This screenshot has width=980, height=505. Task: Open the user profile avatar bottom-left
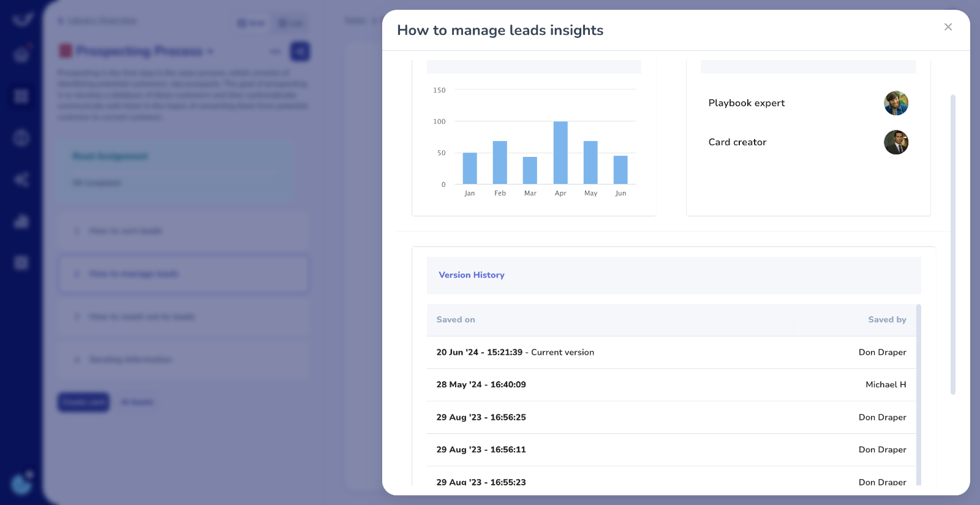tap(21, 484)
